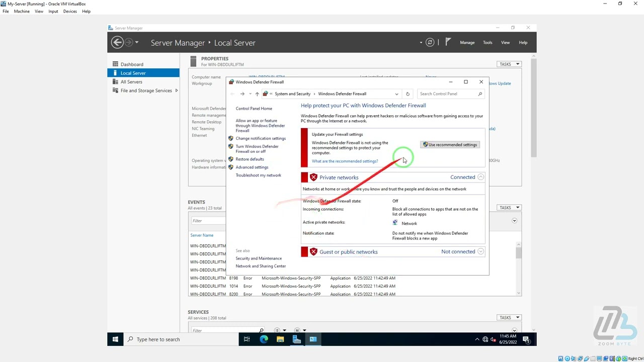Click the Services filter input field
This screenshot has height=362, width=644.
tap(224, 330)
